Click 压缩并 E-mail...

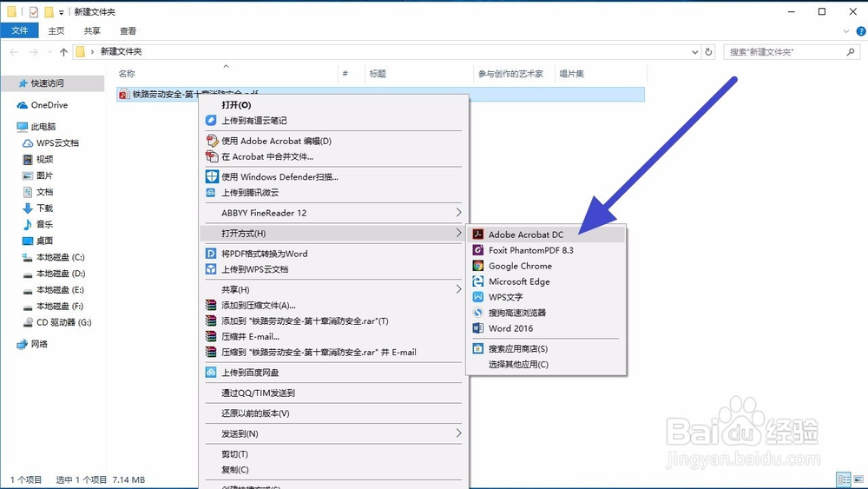334,336
